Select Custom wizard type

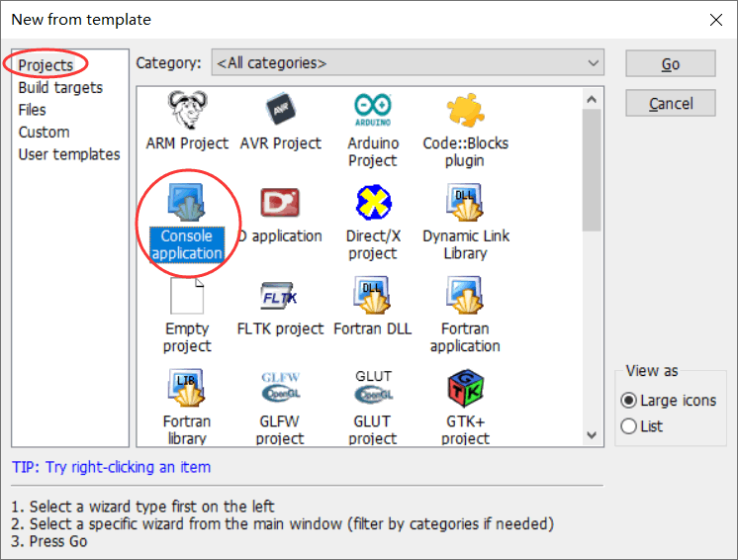[44, 132]
